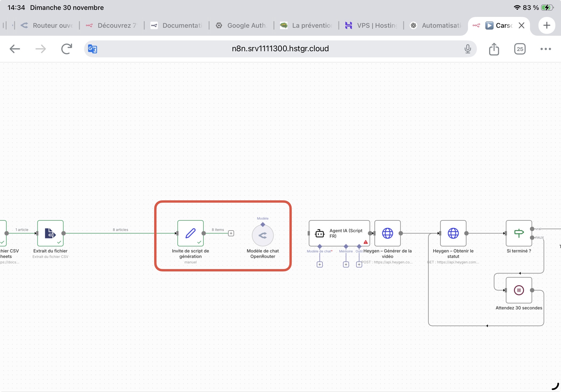This screenshot has width=561, height=392.
Task: Click the browser reload button
Action: (66, 49)
